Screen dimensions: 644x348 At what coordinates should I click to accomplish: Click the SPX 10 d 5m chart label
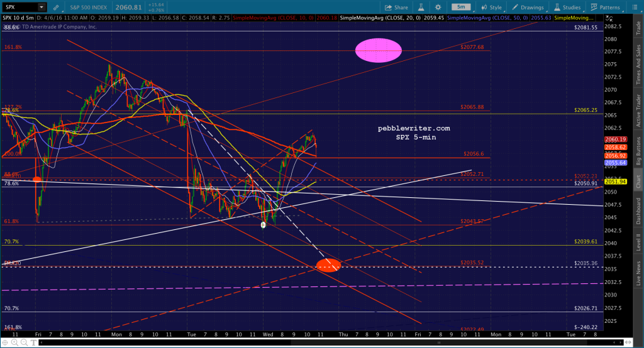click(x=18, y=18)
